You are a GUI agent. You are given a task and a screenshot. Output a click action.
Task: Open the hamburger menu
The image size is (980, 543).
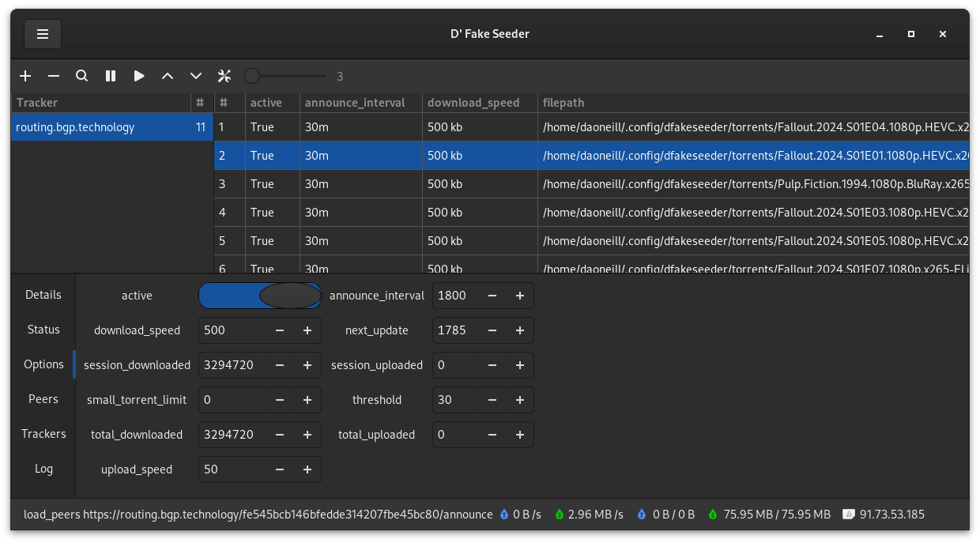[43, 34]
